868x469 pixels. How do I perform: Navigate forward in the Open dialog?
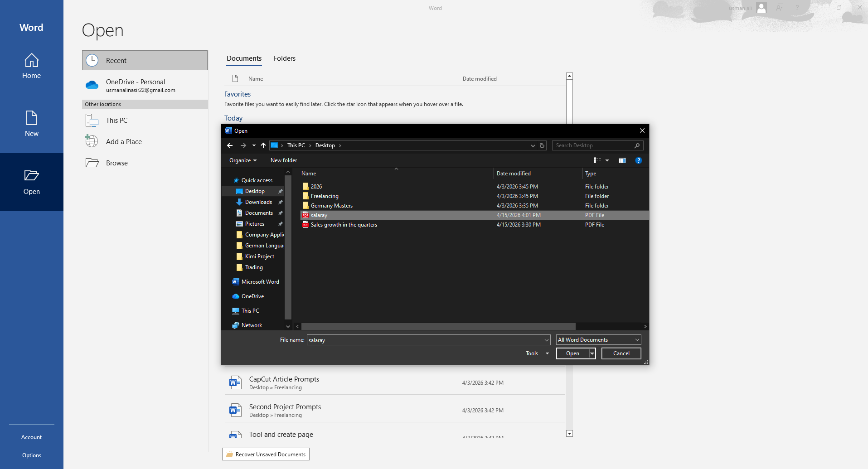243,145
